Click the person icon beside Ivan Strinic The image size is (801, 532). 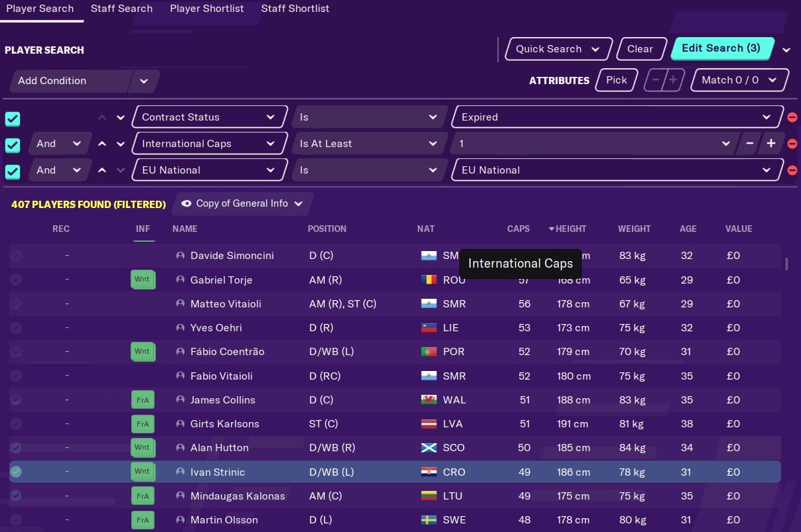tap(180, 472)
